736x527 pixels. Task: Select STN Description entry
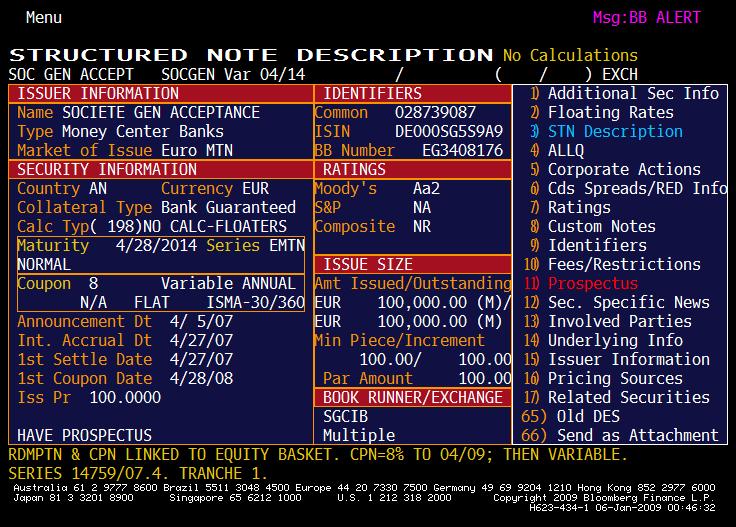pyautogui.click(x=606, y=131)
